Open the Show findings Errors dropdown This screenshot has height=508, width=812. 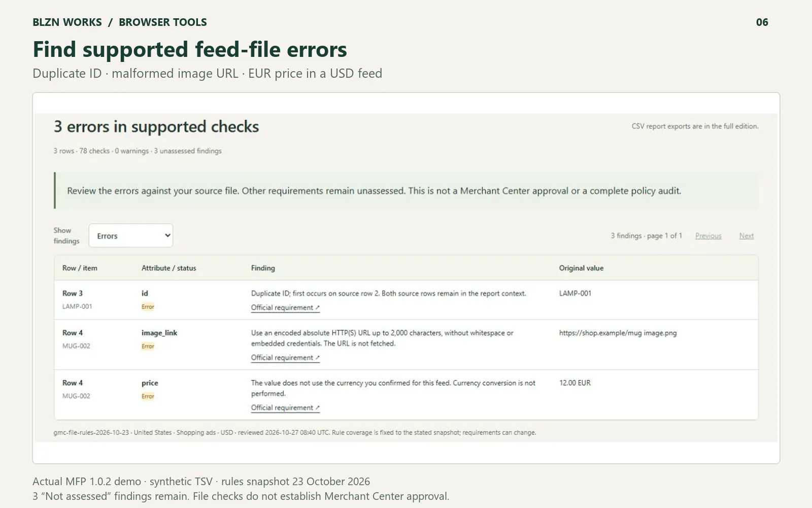pos(131,236)
